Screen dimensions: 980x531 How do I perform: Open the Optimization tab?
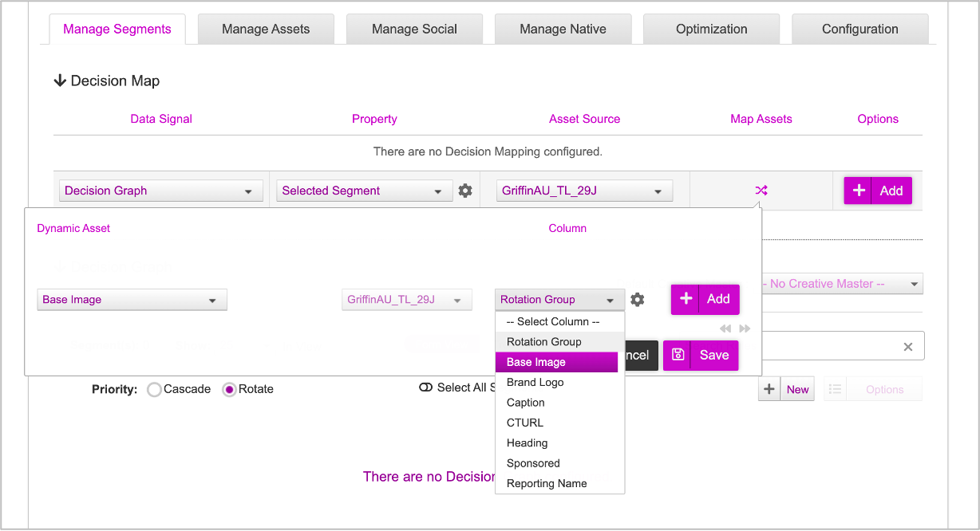pyautogui.click(x=711, y=29)
